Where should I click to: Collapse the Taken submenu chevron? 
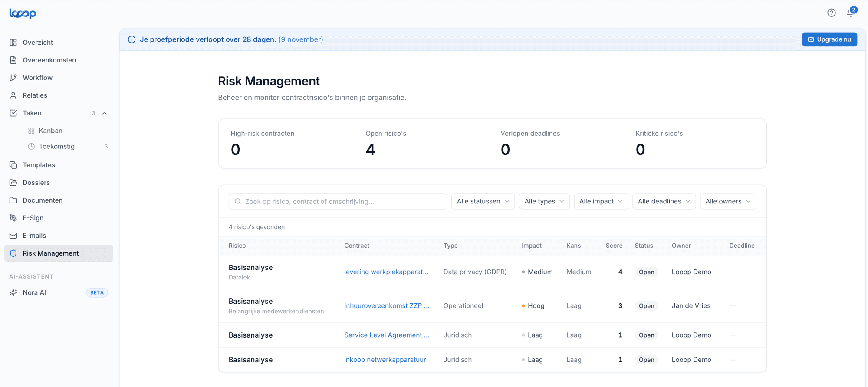(105, 113)
